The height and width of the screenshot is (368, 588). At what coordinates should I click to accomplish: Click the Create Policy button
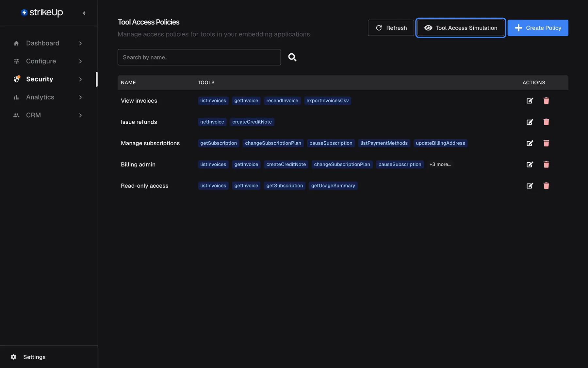538,28
